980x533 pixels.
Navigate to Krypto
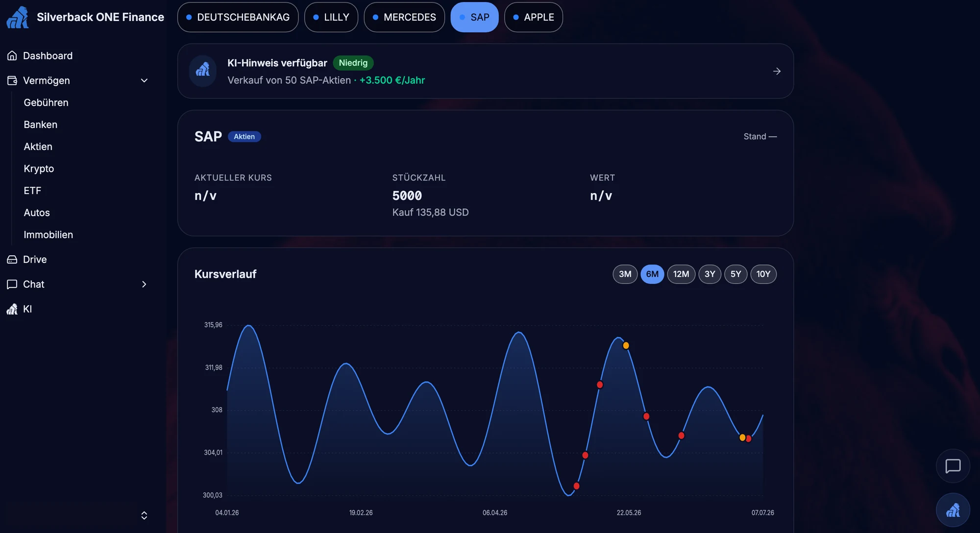(x=39, y=169)
